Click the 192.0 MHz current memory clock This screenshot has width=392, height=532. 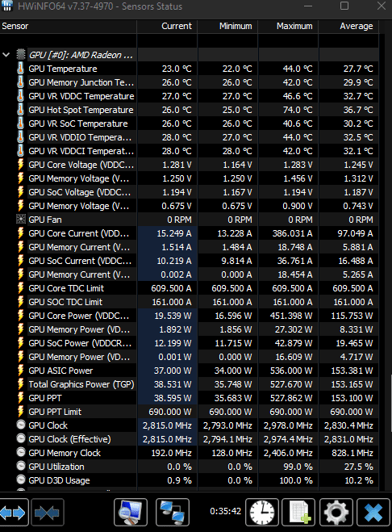click(x=171, y=453)
